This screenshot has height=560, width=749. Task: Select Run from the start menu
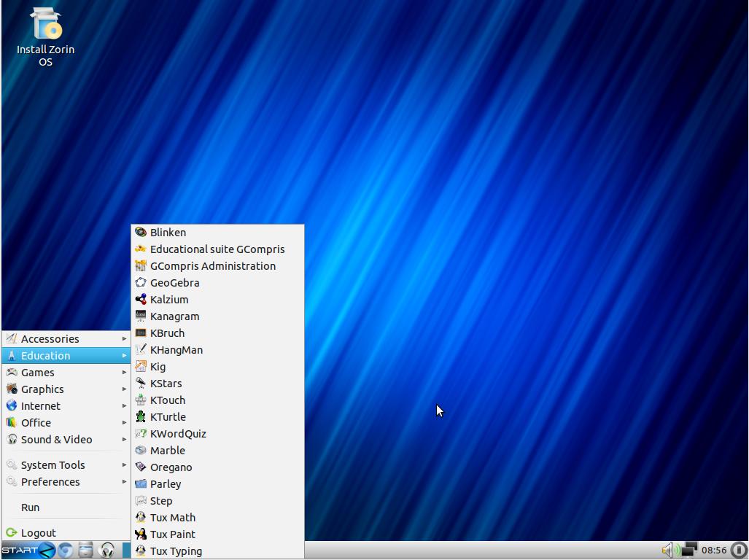tap(31, 507)
